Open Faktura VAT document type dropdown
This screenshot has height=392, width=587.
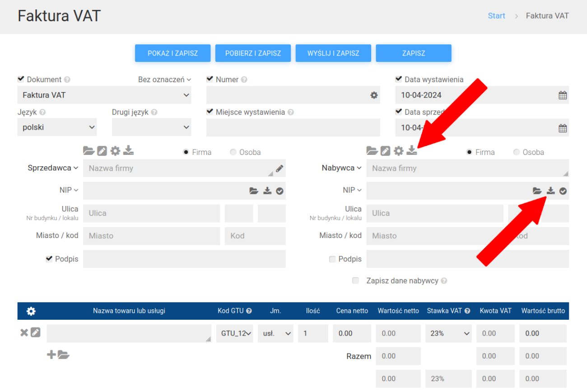click(104, 95)
